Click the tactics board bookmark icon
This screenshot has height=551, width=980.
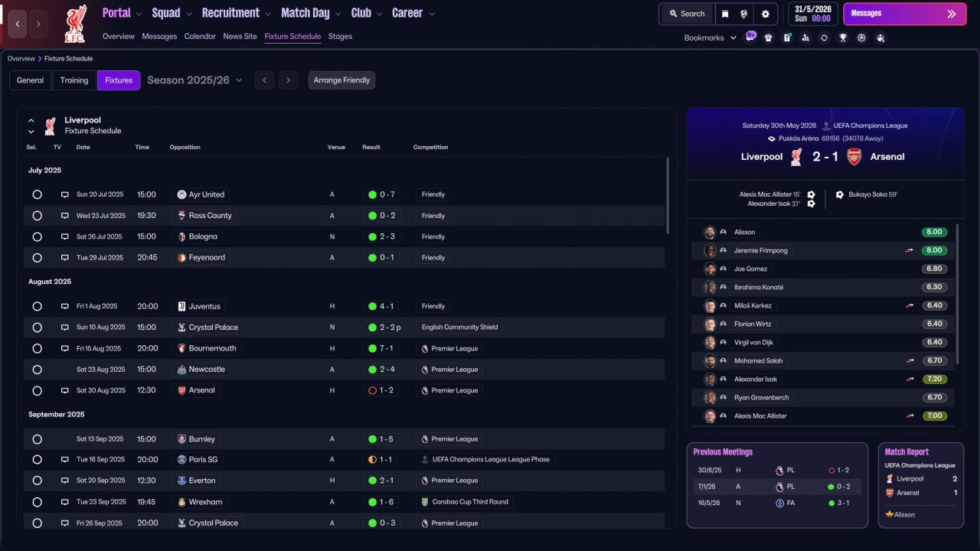tap(787, 37)
